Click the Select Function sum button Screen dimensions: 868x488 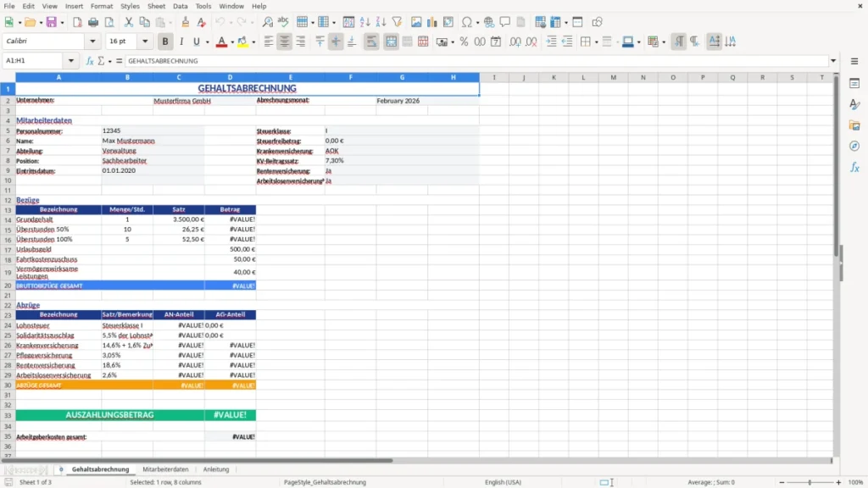tap(101, 61)
